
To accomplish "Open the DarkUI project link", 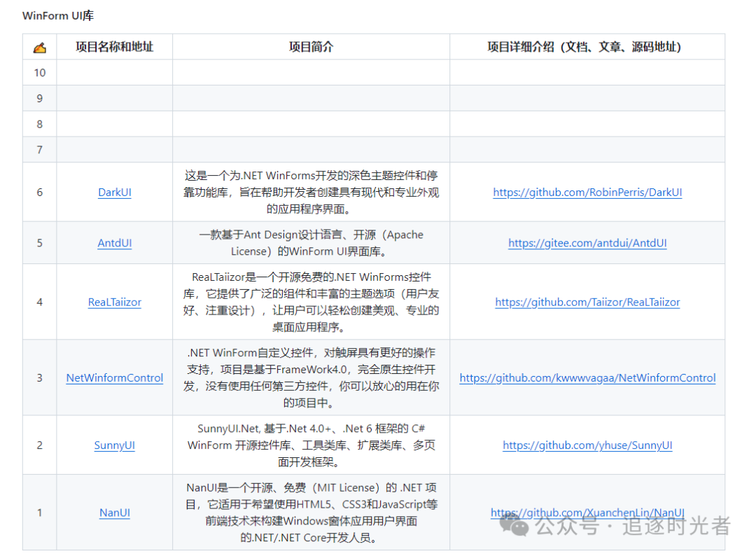I will coord(114,192).
